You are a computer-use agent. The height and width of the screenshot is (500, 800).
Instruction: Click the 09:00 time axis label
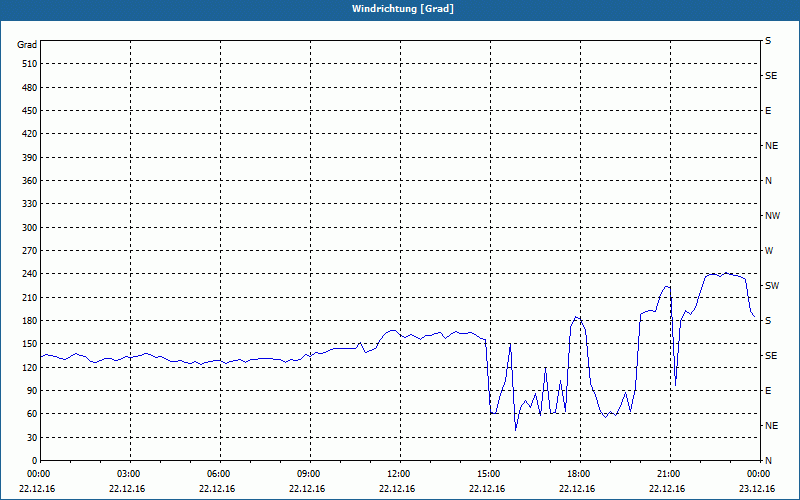(310, 474)
